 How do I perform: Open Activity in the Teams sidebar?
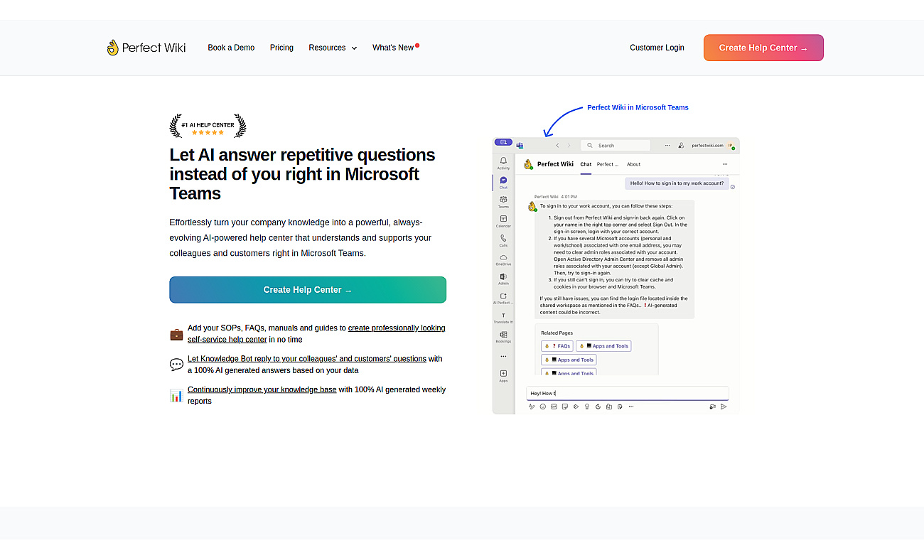pos(503,163)
